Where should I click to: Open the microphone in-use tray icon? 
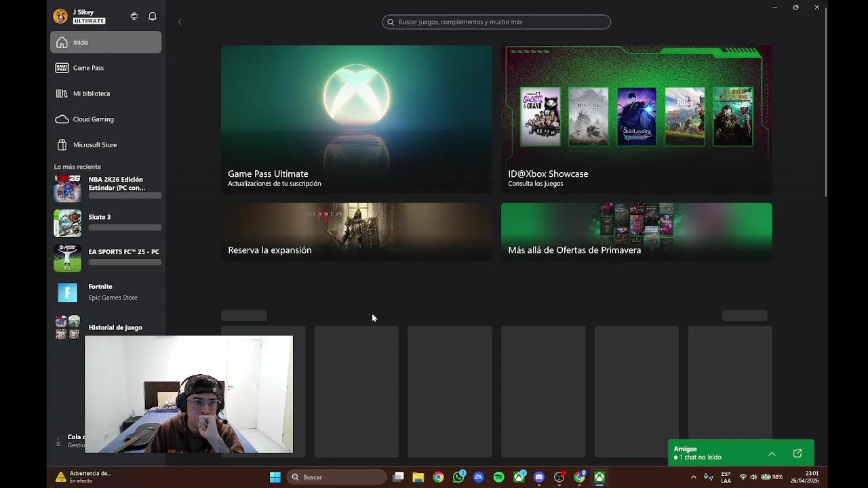[x=709, y=477]
